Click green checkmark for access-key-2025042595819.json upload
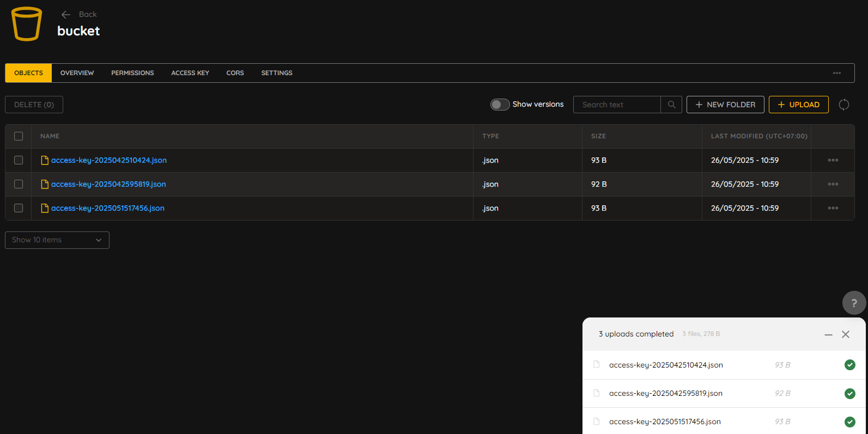 point(849,393)
